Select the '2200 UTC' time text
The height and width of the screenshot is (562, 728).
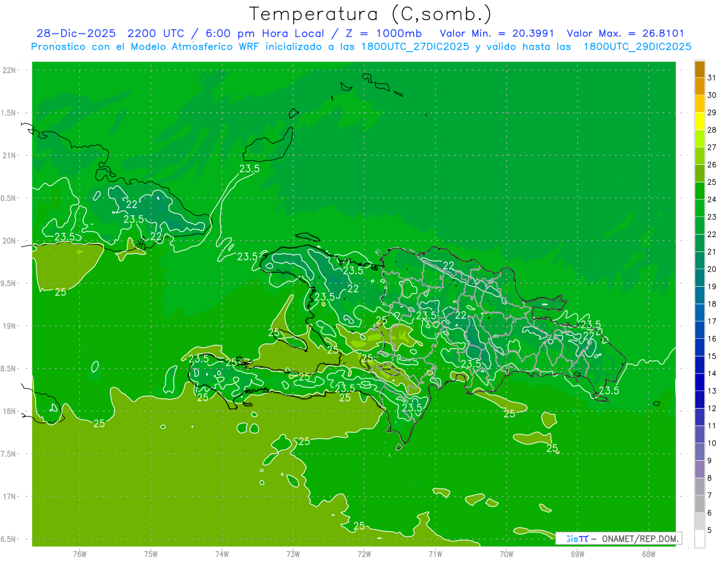click(x=155, y=33)
